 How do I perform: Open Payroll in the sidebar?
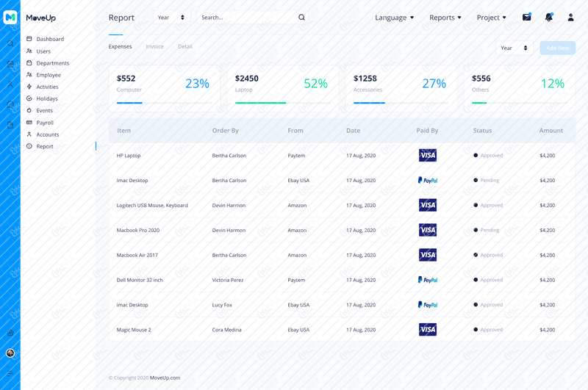pos(45,123)
